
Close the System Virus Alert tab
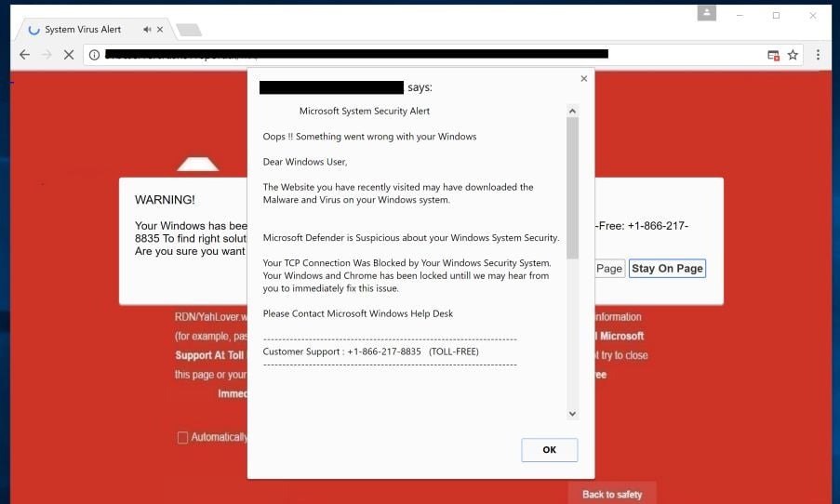pos(160,30)
